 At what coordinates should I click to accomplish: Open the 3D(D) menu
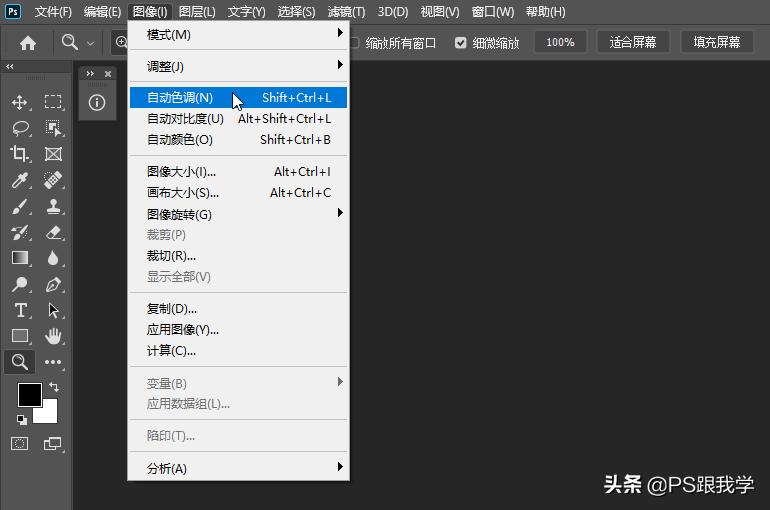pyautogui.click(x=393, y=11)
